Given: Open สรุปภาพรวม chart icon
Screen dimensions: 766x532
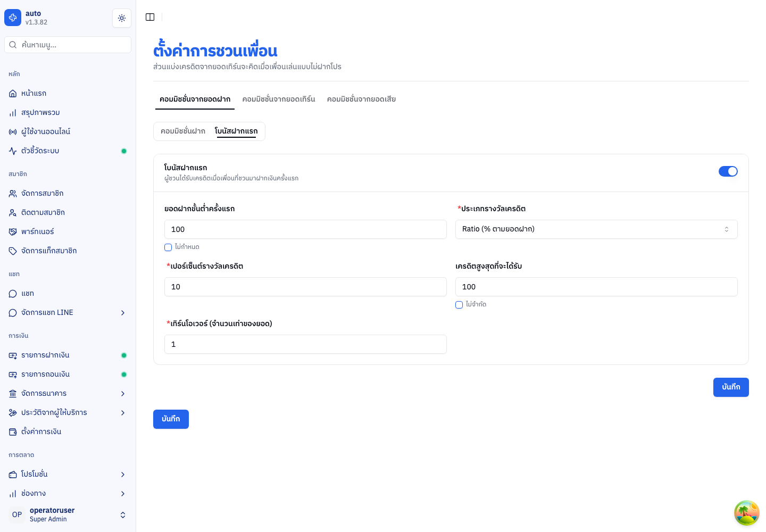Looking at the screenshot, I should (x=13, y=113).
